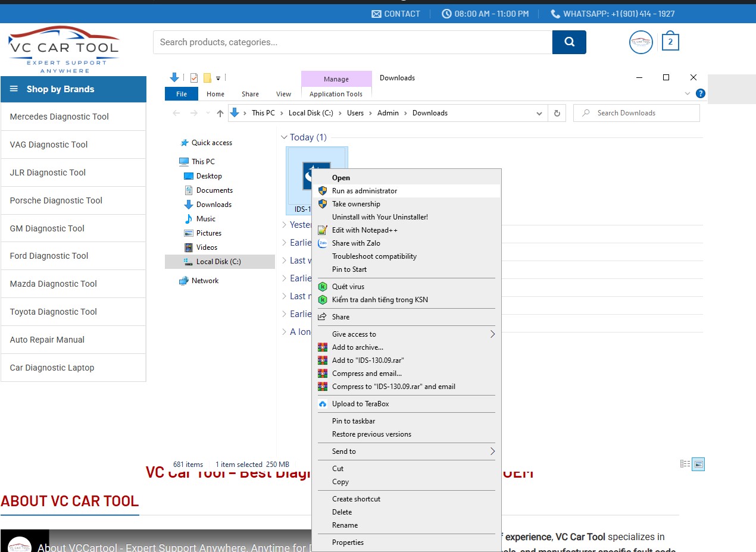Screen dimensions: 756x552
Task: Click the website search magnifier button
Action: click(x=569, y=42)
